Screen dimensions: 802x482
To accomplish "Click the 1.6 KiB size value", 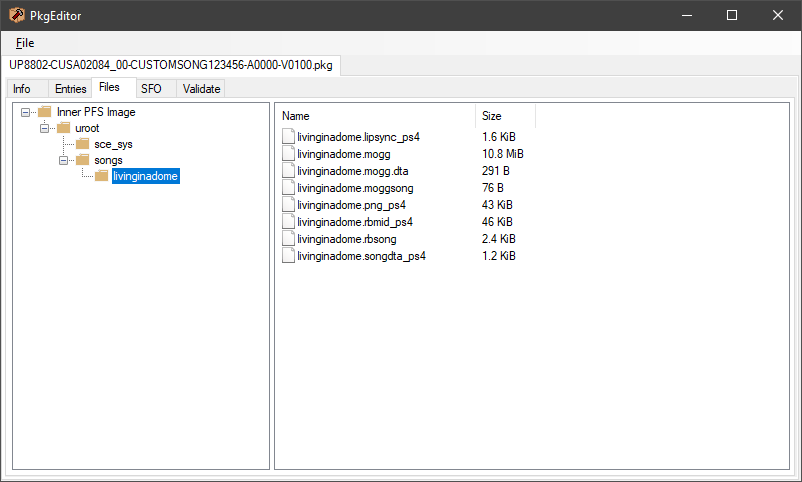I will click(499, 137).
